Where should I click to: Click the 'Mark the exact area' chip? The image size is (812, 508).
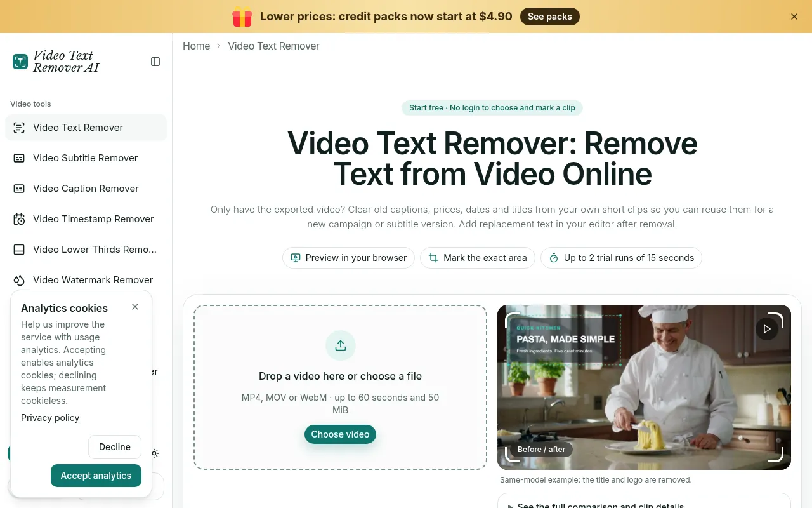tap(478, 258)
